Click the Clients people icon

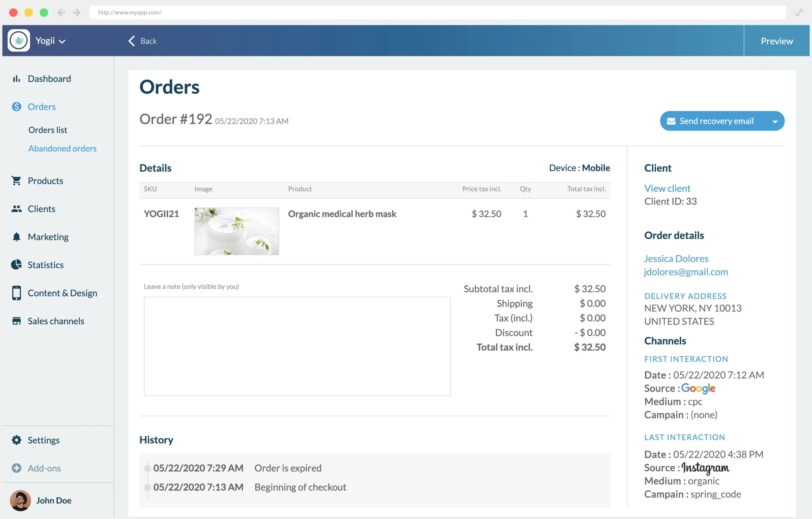tap(16, 209)
